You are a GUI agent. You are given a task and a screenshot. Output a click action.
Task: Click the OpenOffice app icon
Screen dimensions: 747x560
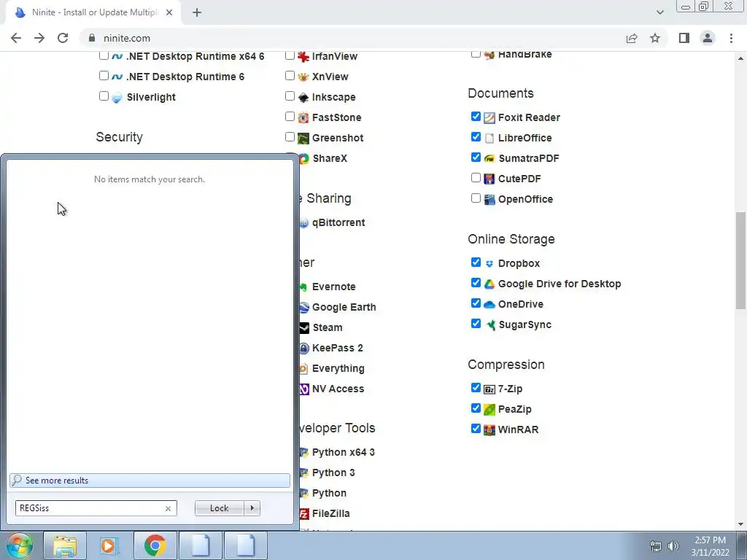point(489,200)
